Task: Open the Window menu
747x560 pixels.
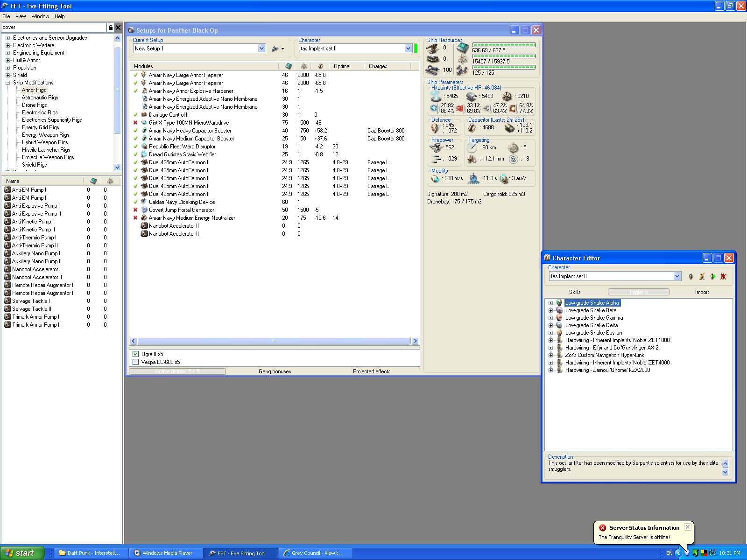Action: 40,16
